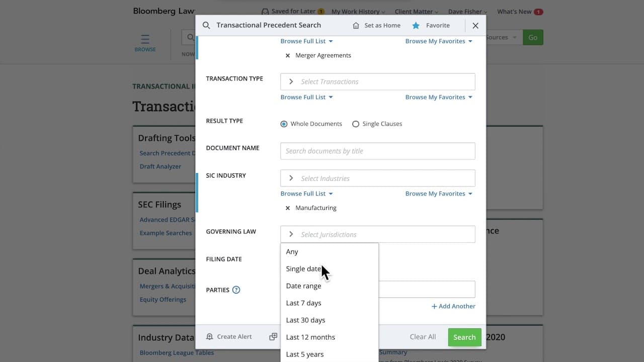Open the Bloomberg League Tables link
The width and height of the screenshot is (644, 362).
point(177,353)
